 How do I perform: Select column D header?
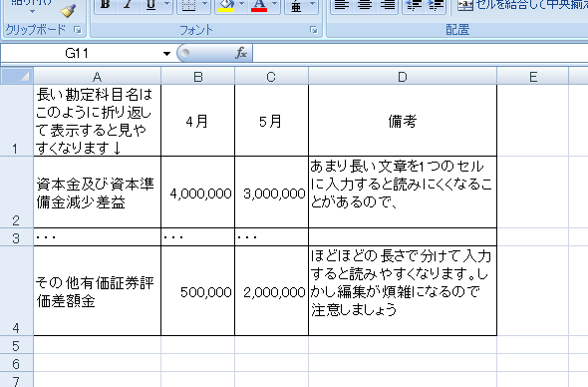(x=403, y=77)
